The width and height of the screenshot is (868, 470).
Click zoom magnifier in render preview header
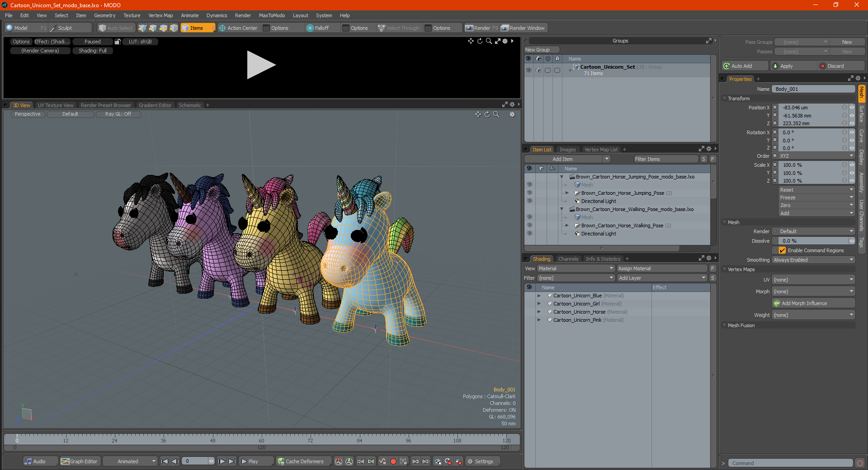click(489, 41)
